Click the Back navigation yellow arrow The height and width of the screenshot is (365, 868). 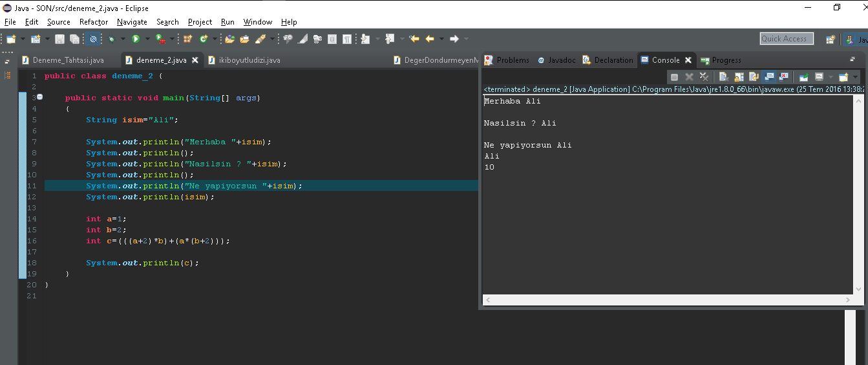[430, 39]
